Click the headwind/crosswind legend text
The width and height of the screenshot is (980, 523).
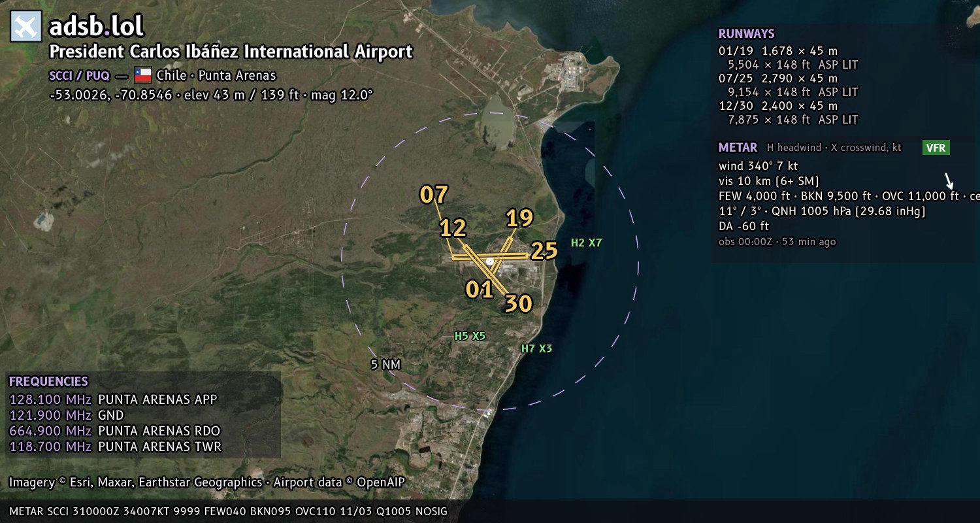[834, 148]
